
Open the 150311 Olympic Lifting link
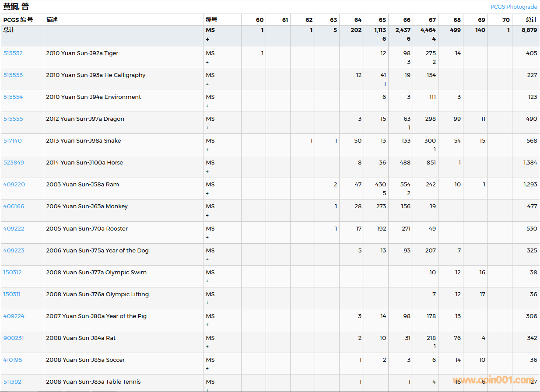pyautogui.click(x=12, y=294)
